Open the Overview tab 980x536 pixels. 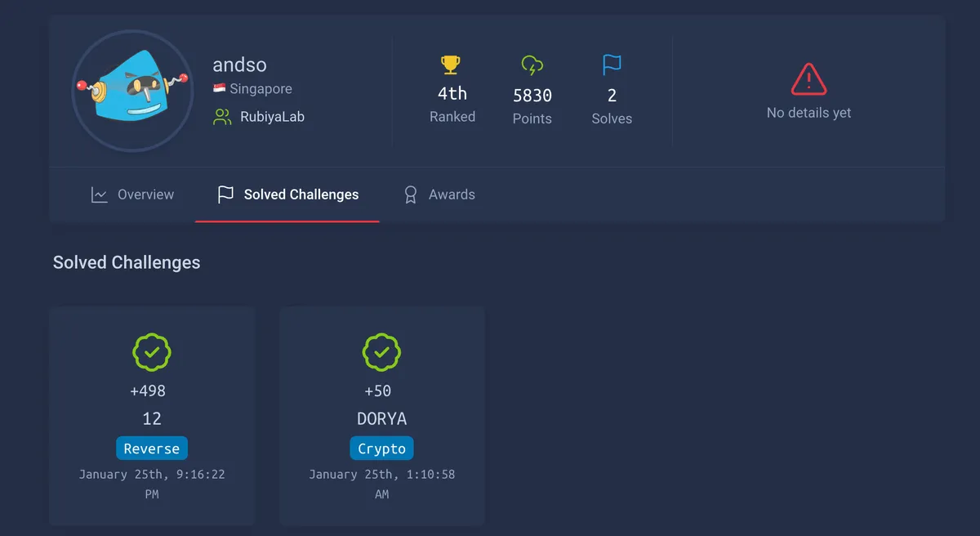click(132, 194)
